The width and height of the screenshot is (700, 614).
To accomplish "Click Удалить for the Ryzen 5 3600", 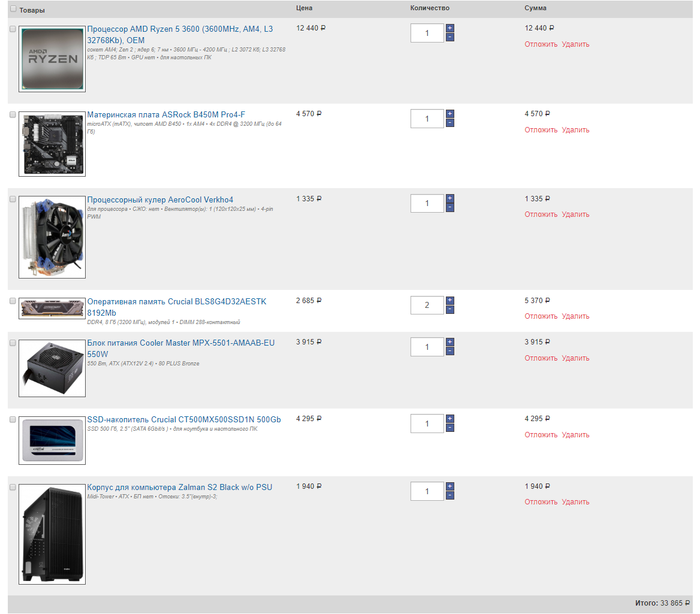I will point(575,44).
